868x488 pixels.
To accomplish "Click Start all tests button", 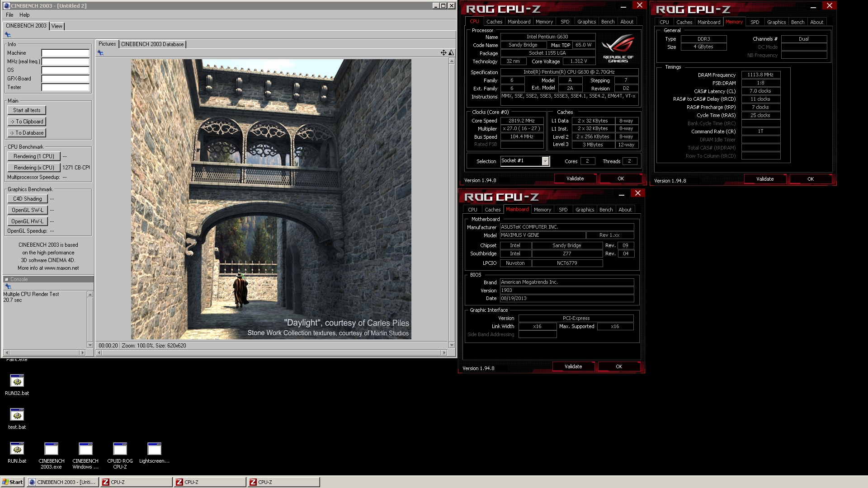I will pyautogui.click(x=27, y=110).
